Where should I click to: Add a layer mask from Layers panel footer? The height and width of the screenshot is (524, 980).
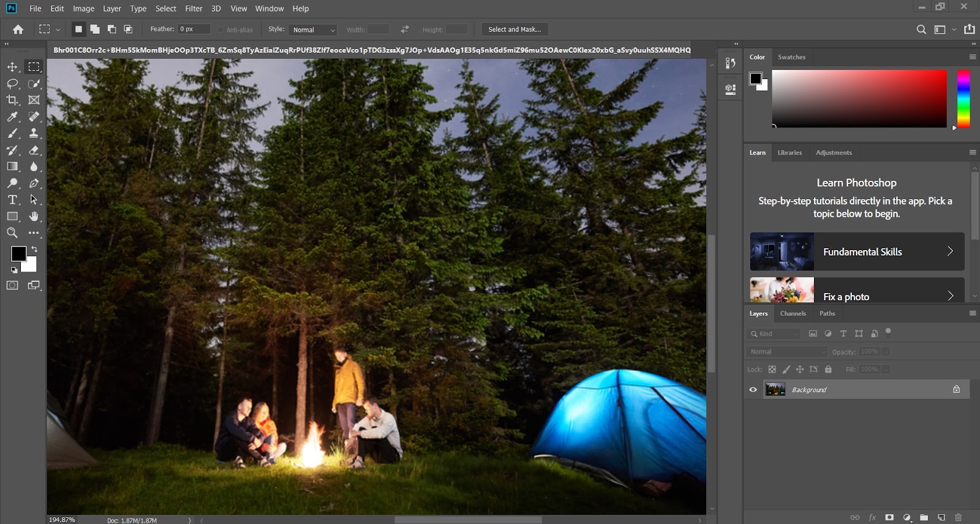[x=889, y=517]
